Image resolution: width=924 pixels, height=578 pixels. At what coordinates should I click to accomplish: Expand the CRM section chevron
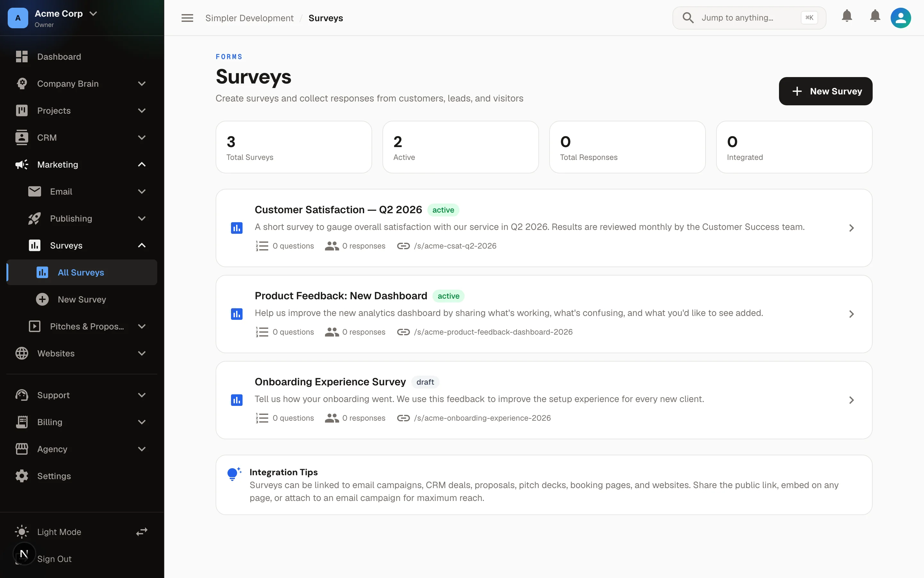click(142, 138)
